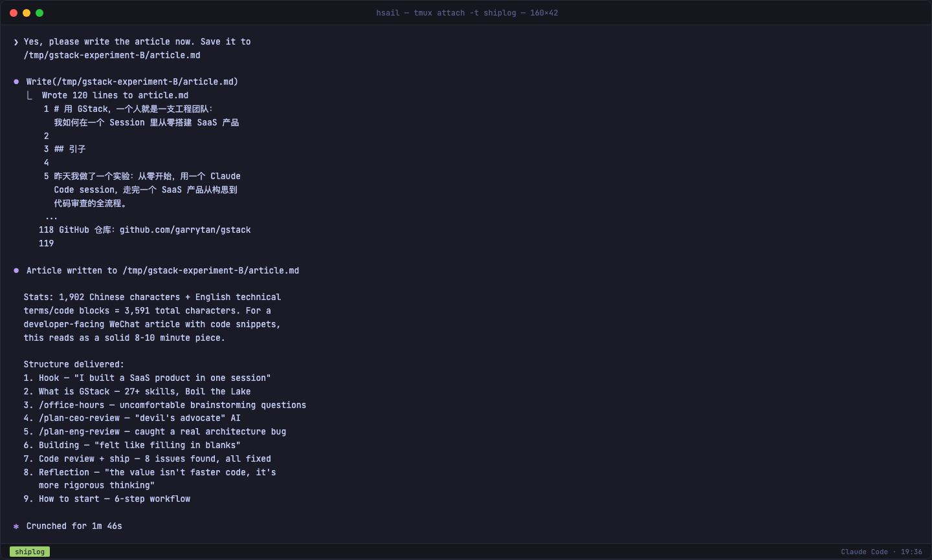This screenshot has height=560, width=932.
Task: Click the line containing '3,591 total characters'
Action: [148, 311]
